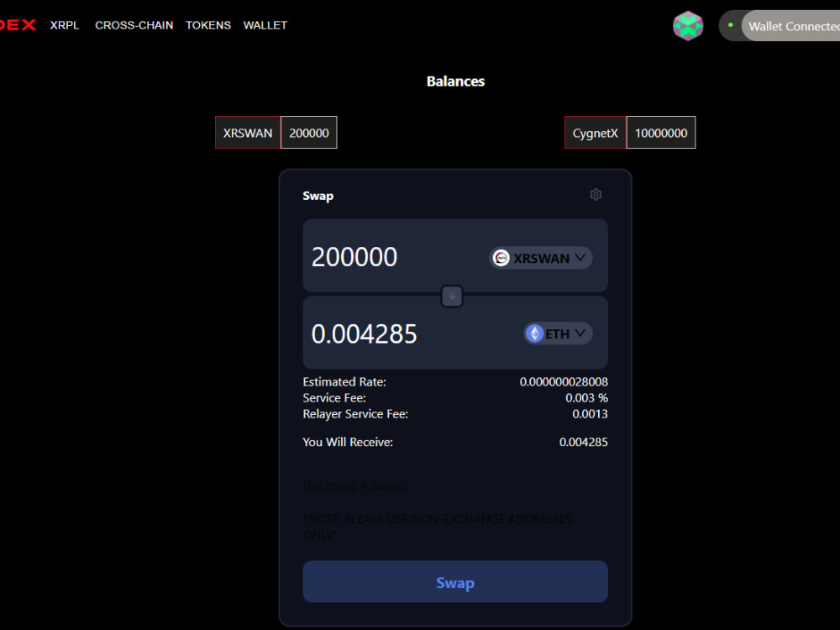
Task: Click the Balances heading
Action: tap(455, 81)
